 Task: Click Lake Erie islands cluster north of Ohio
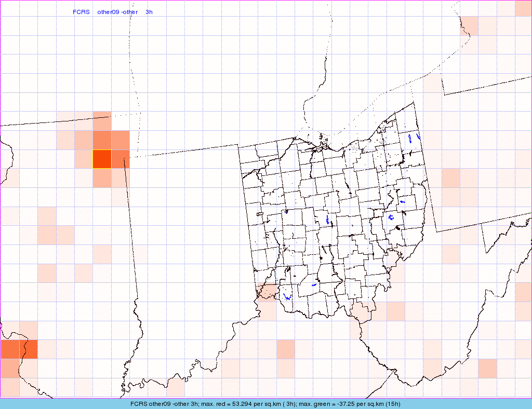coord(323,139)
